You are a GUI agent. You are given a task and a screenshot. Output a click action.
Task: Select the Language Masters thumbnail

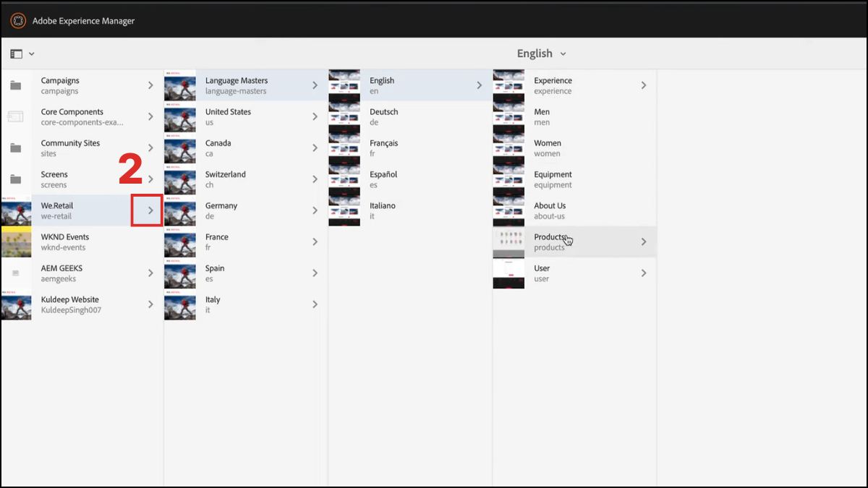coord(180,85)
